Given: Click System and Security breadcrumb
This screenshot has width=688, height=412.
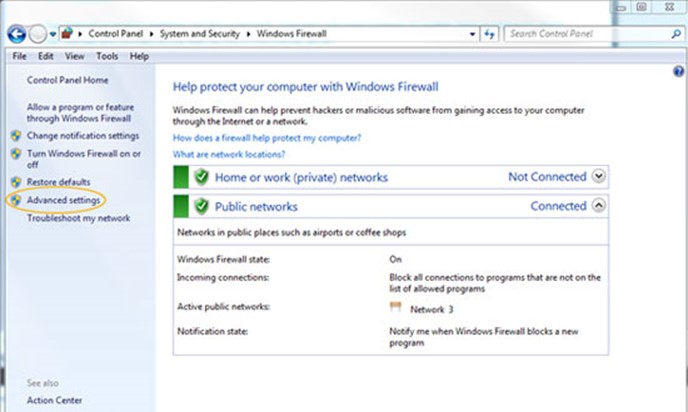Looking at the screenshot, I should pos(200,34).
